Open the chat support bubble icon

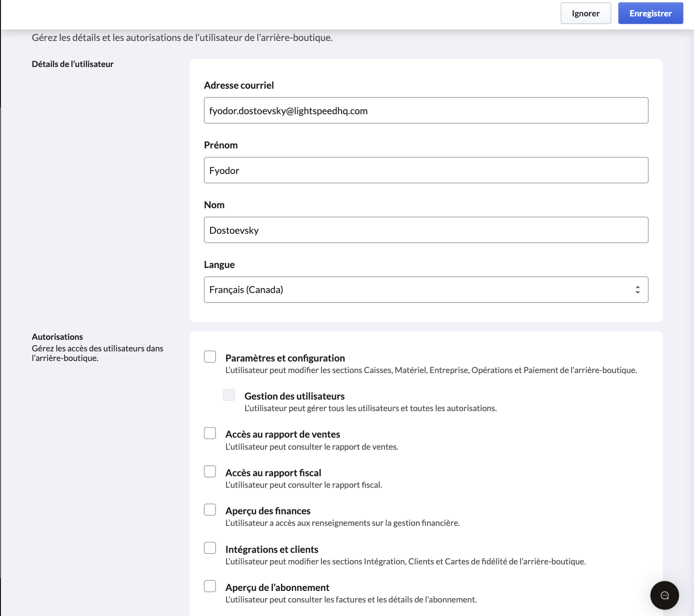(664, 595)
